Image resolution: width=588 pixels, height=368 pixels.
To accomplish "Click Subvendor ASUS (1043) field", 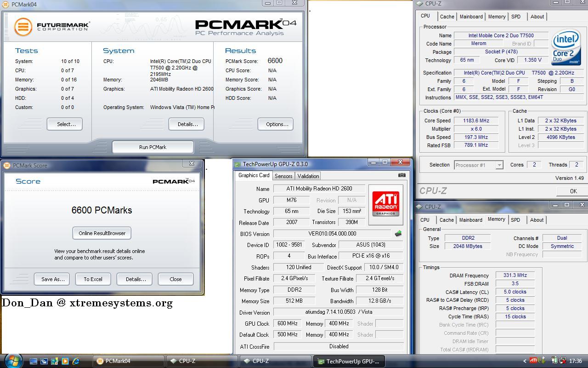I will tap(371, 245).
